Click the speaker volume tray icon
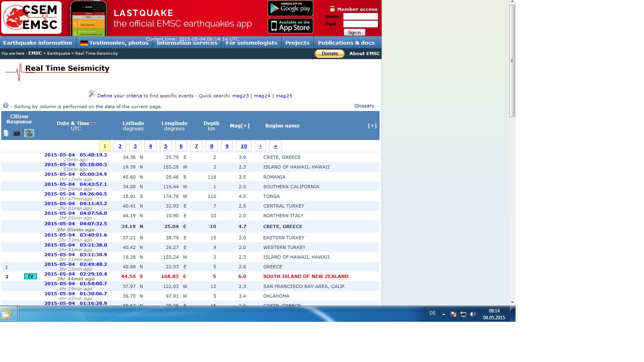The image size is (644, 362). click(x=473, y=314)
